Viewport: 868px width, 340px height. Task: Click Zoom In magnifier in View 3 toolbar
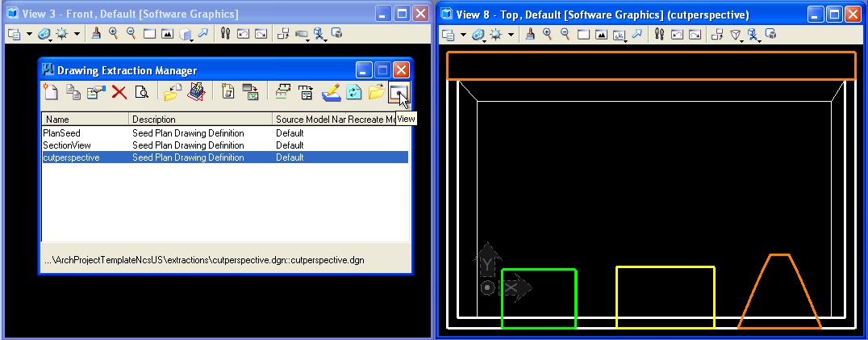pos(114,34)
